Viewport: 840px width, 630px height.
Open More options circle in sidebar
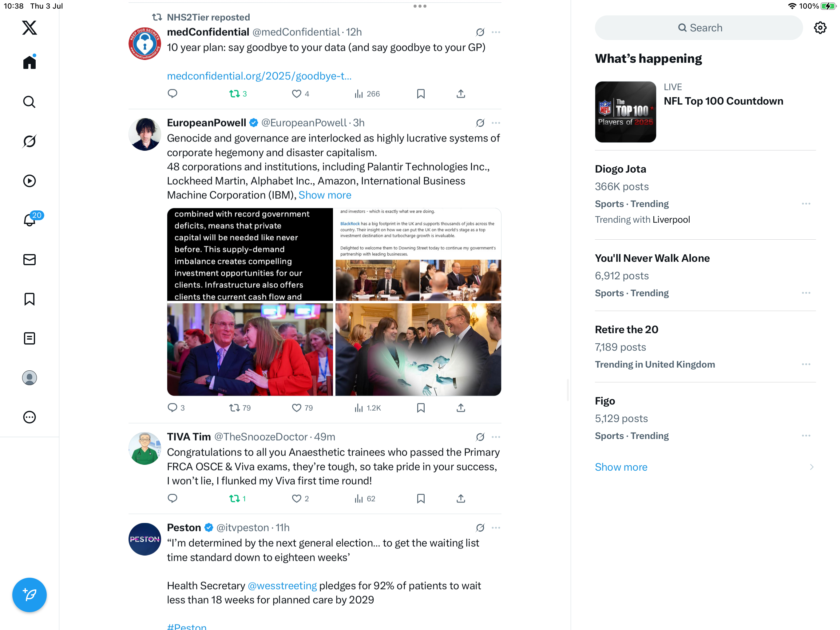[29, 417]
